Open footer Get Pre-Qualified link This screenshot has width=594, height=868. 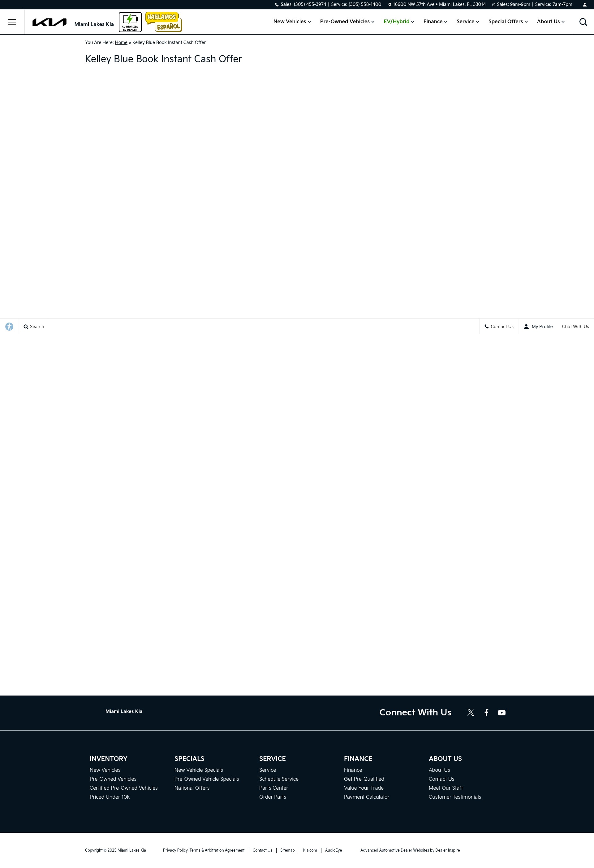click(x=364, y=779)
